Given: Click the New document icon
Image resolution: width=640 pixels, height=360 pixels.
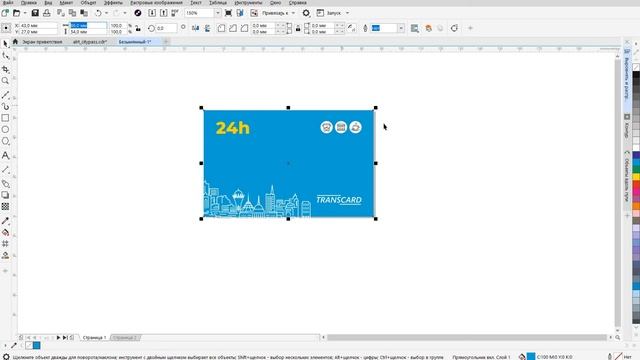Looking at the screenshot, I should click(5, 13).
